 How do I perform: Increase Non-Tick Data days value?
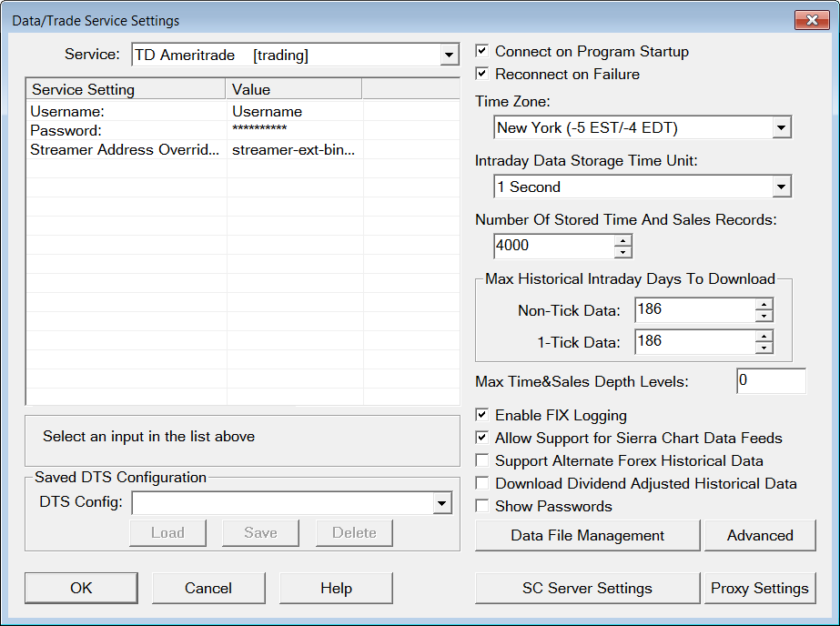764,305
